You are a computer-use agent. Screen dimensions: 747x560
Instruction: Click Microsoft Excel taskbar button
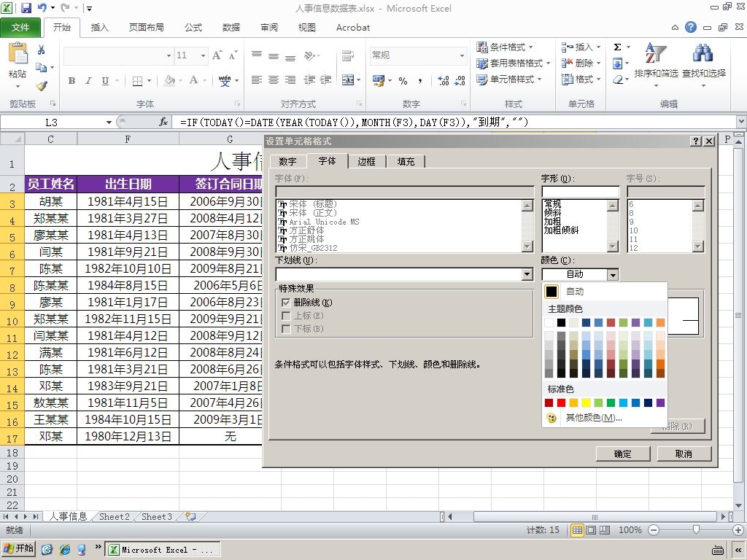click(163, 550)
